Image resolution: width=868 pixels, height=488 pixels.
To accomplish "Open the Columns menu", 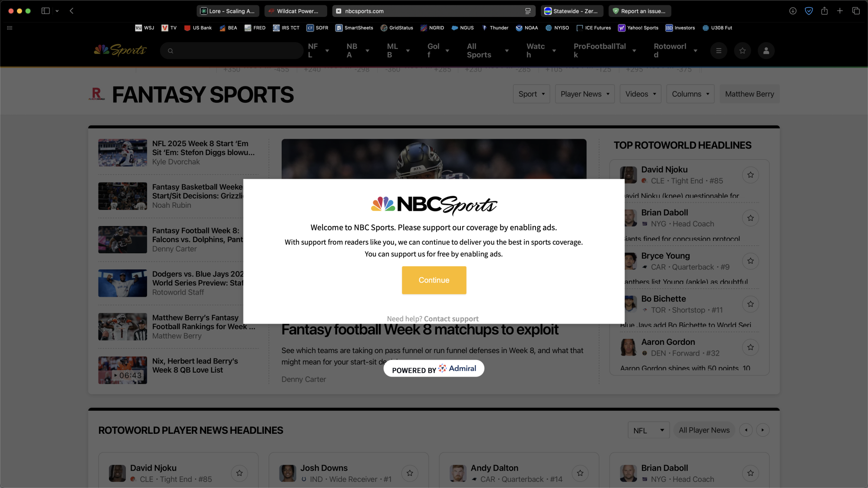I will (x=690, y=94).
